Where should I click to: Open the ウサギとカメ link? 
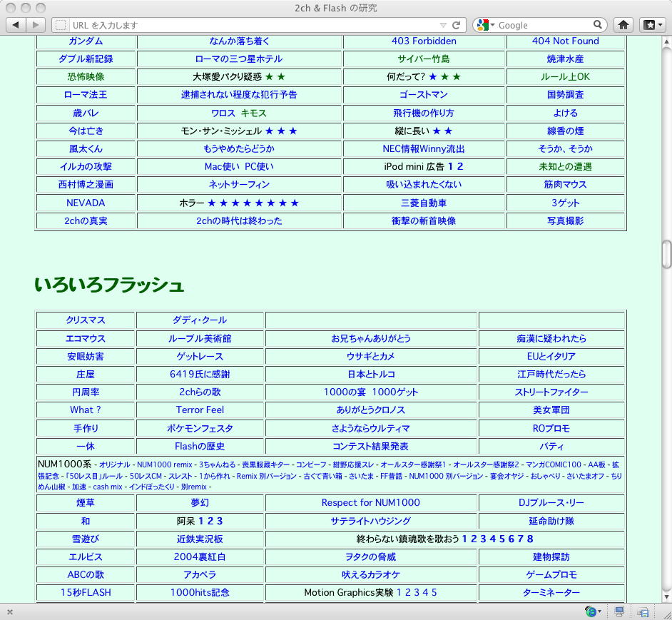point(371,357)
